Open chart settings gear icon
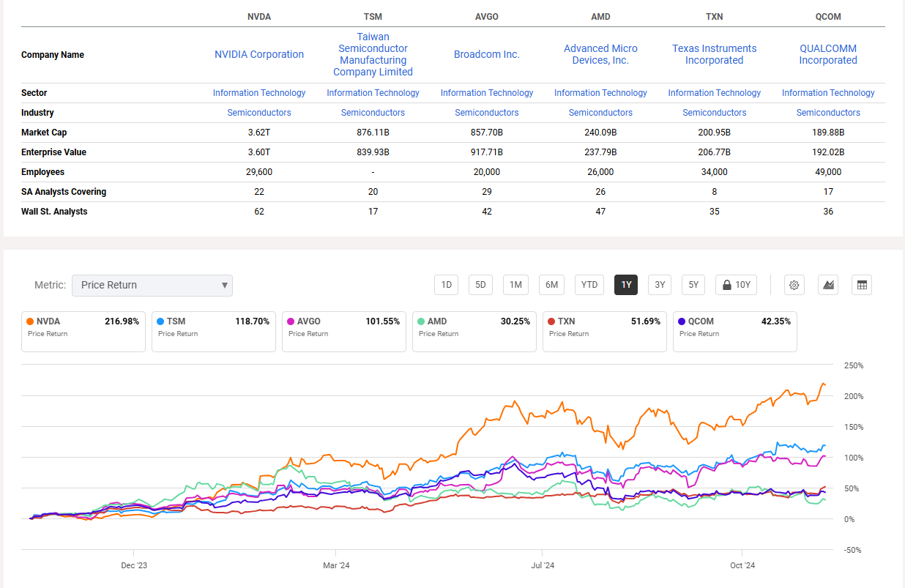 794,285
